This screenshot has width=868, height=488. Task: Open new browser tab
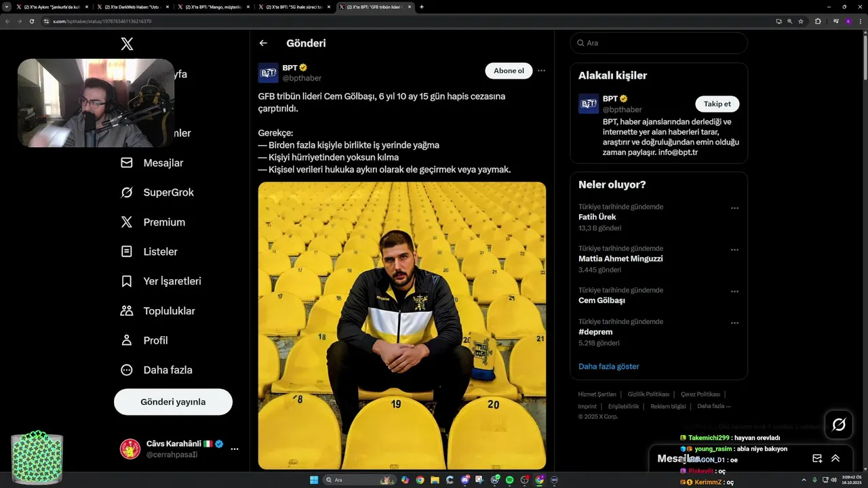pyautogui.click(x=421, y=7)
